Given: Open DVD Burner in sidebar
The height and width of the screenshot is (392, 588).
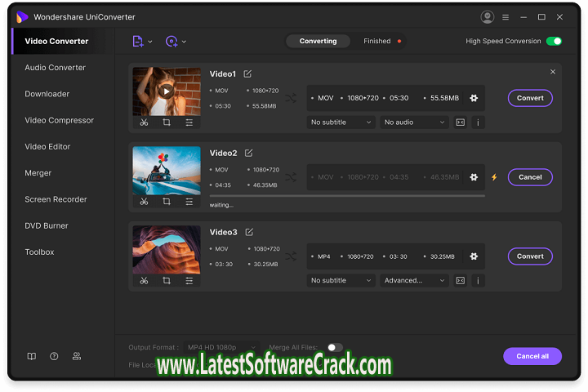Looking at the screenshot, I should 46,226.
